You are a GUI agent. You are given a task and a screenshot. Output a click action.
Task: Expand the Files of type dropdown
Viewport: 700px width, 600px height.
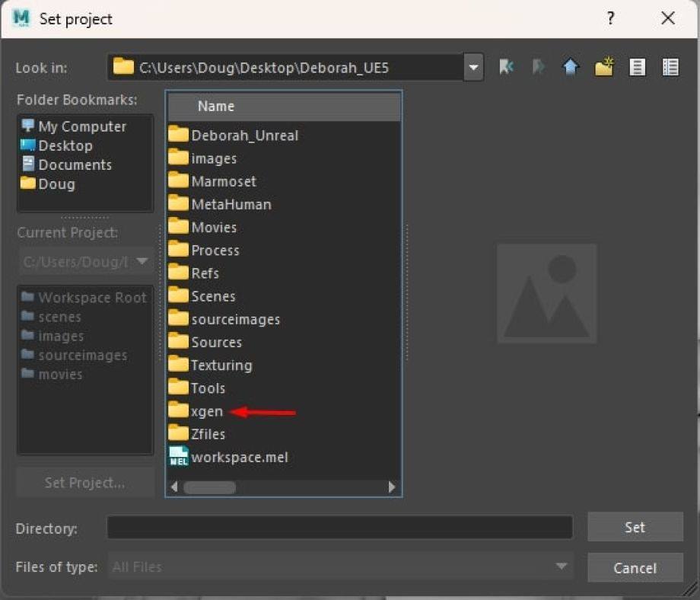(x=561, y=566)
